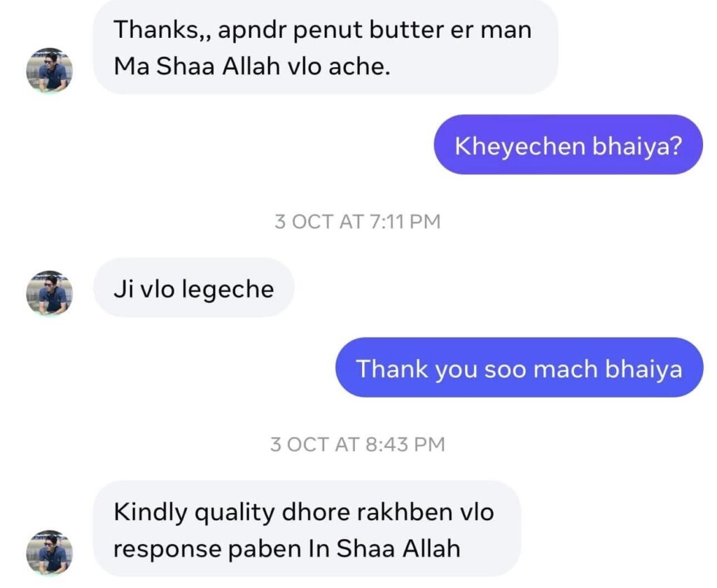Image resolution: width=717 pixels, height=588 pixels.
Task: Select the "Kheyechen bhaiya?" sent message bubble
Action: coord(567,145)
